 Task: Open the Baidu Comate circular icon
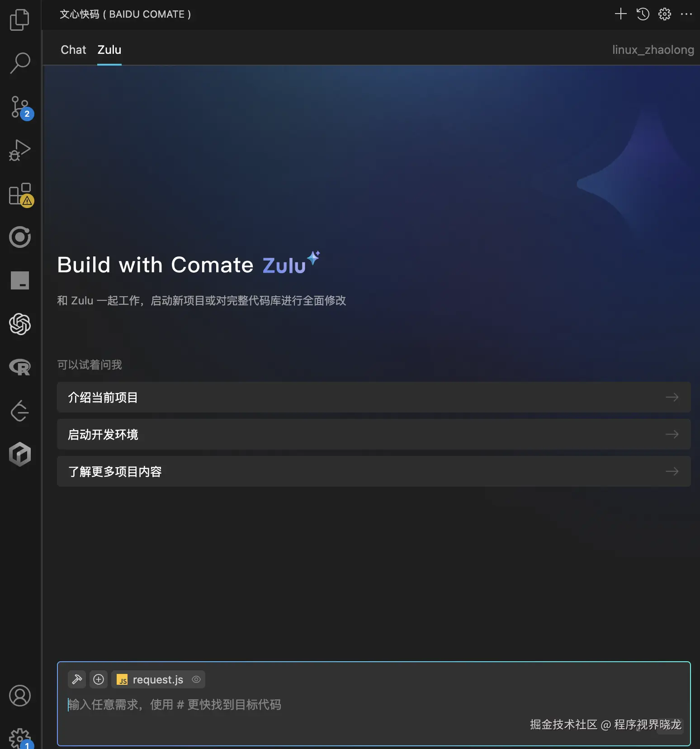pos(20,237)
